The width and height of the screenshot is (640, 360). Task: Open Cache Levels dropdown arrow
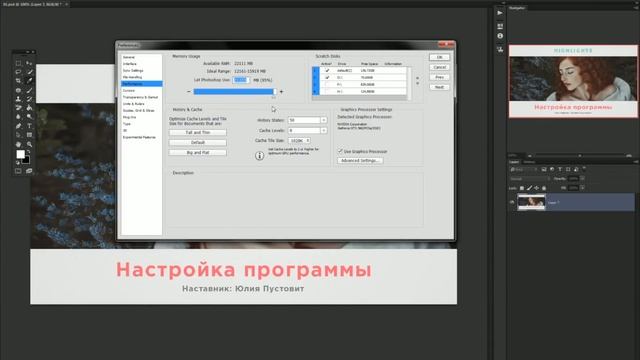point(324,130)
